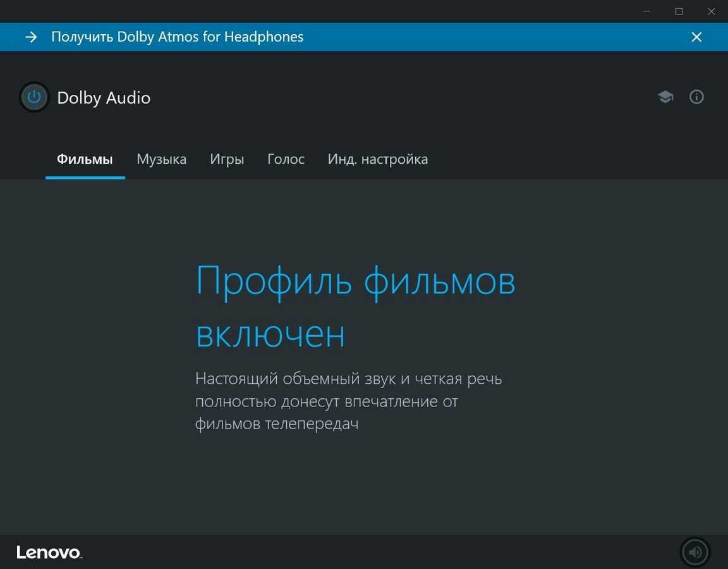This screenshot has width=728, height=569.
Task: Open the Инд. настройка tab
Action: click(x=377, y=159)
